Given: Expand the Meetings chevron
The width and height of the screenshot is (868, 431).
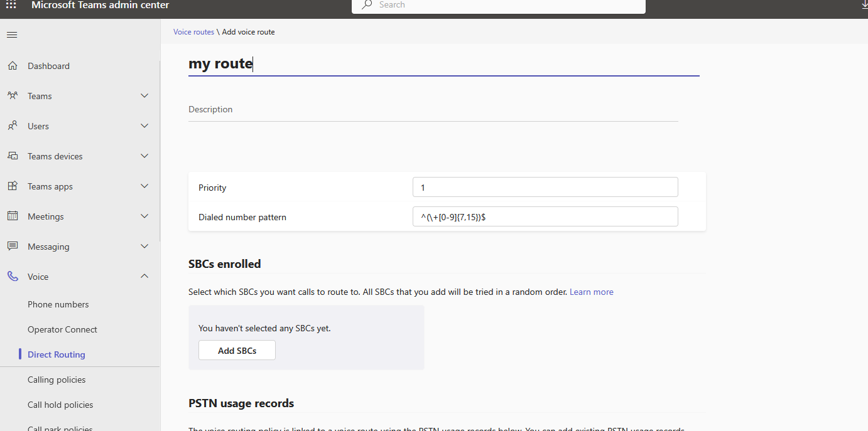Looking at the screenshot, I should click(x=144, y=216).
